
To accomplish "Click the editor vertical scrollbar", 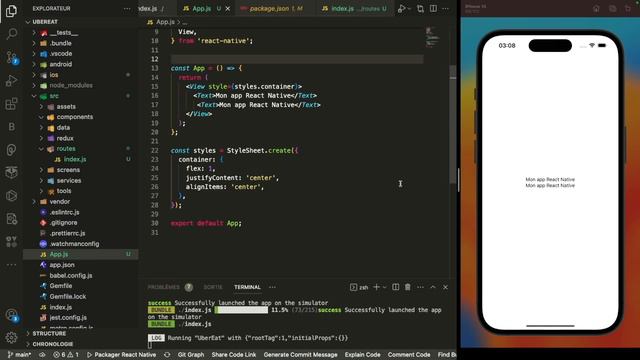I will 453,124.
